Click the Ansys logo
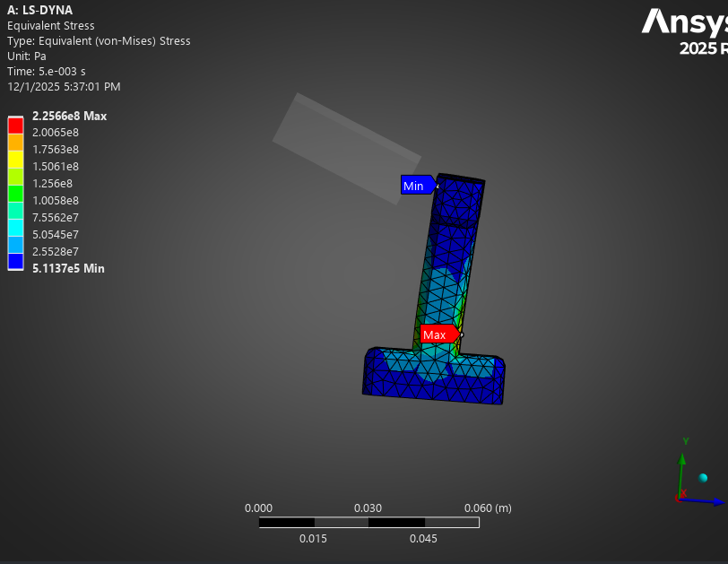Image resolution: width=728 pixels, height=564 pixels. [683, 22]
